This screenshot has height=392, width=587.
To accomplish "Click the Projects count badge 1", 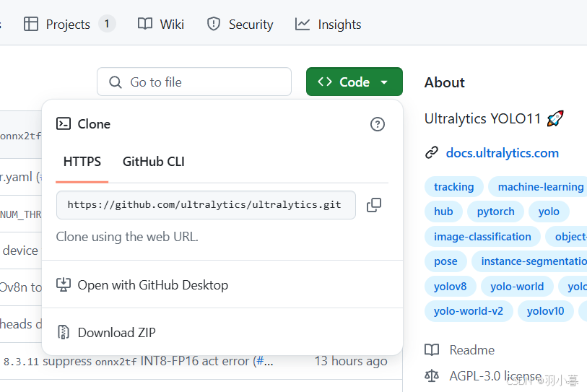I will tap(107, 24).
